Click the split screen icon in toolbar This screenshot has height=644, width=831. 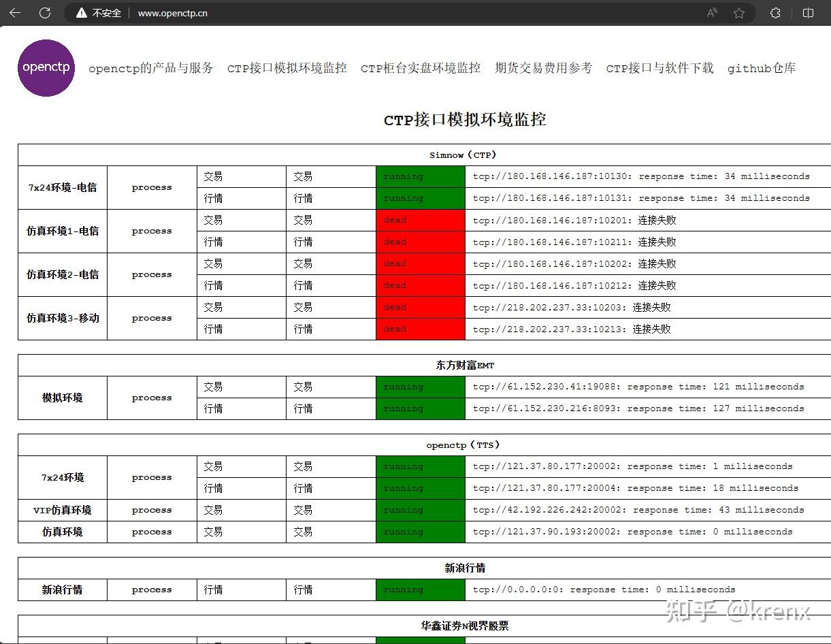pos(808,12)
